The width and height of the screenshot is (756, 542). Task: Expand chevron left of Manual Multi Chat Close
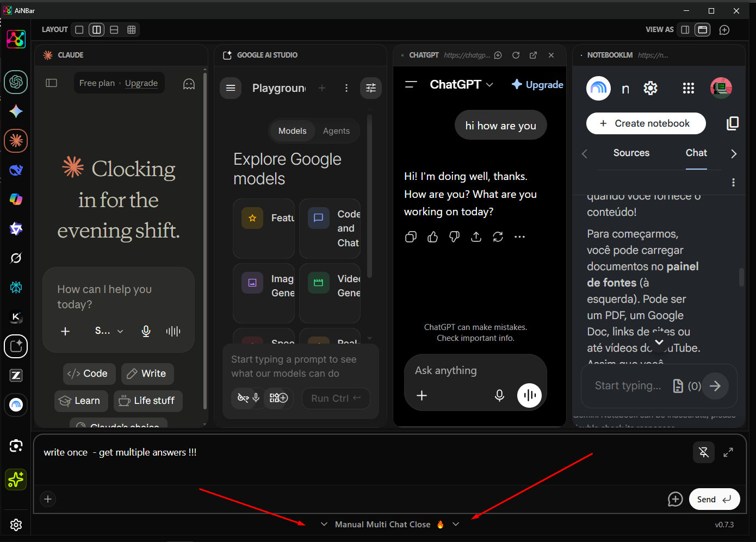[x=324, y=525]
